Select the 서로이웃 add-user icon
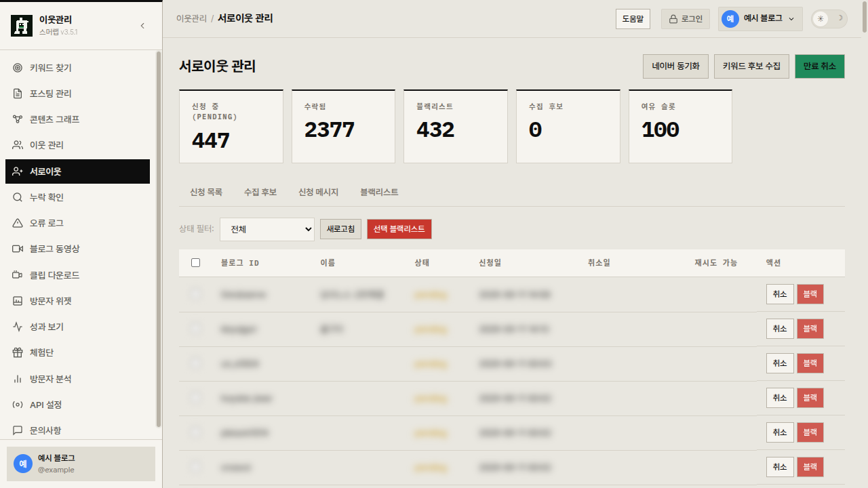Viewport: 868px width, 488px height. [x=18, y=171]
